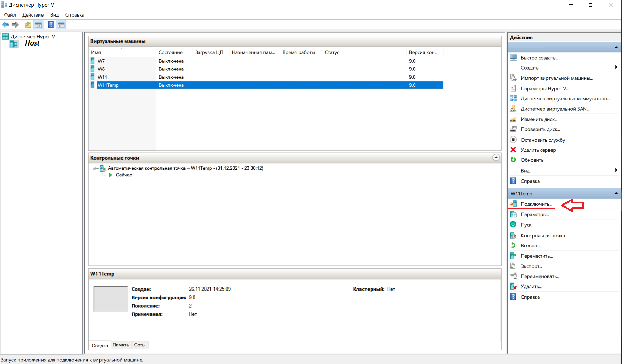Click Переименовать... action
This screenshot has height=364, width=622.
[x=540, y=276]
